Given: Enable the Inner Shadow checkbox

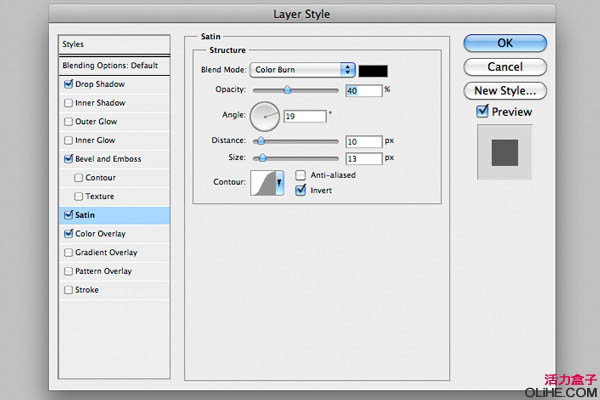Looking at the screenshot, I should point(68,103).
